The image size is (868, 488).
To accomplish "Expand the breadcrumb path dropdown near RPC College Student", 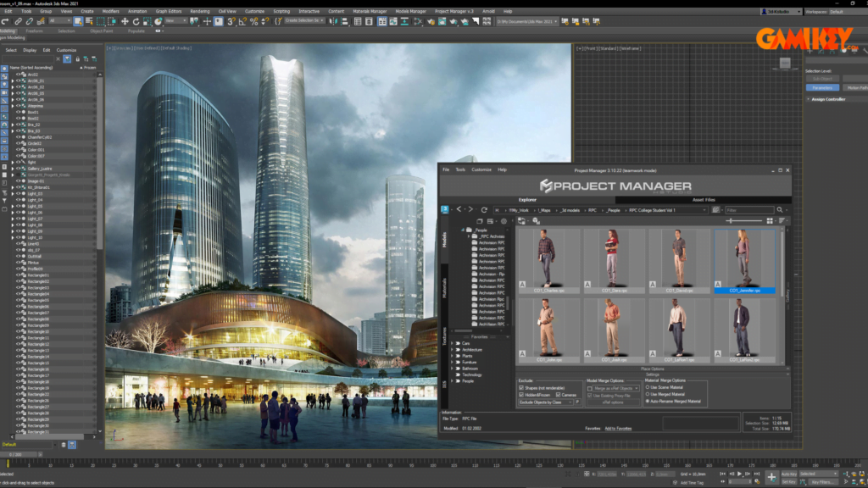I will pyautogui.click(x=703, y=210).
